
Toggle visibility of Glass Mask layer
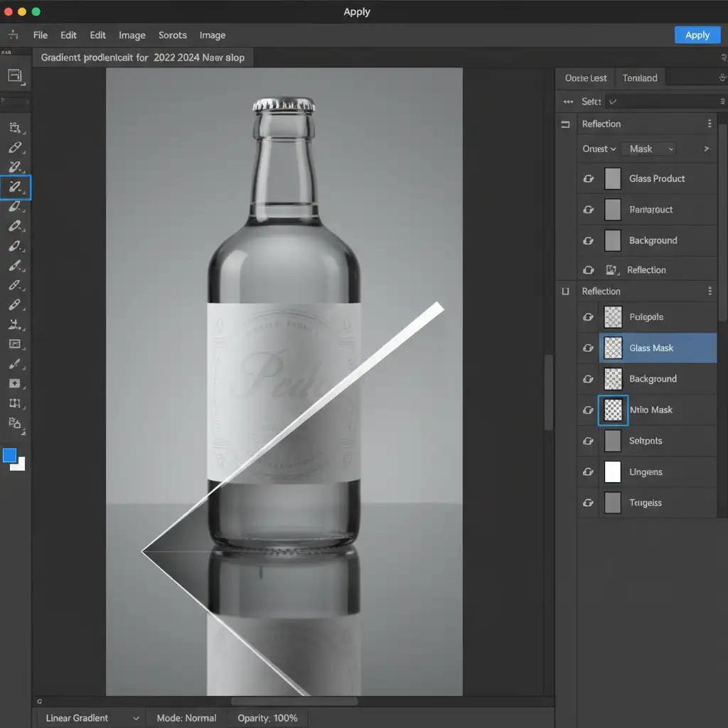click(588, 348)
